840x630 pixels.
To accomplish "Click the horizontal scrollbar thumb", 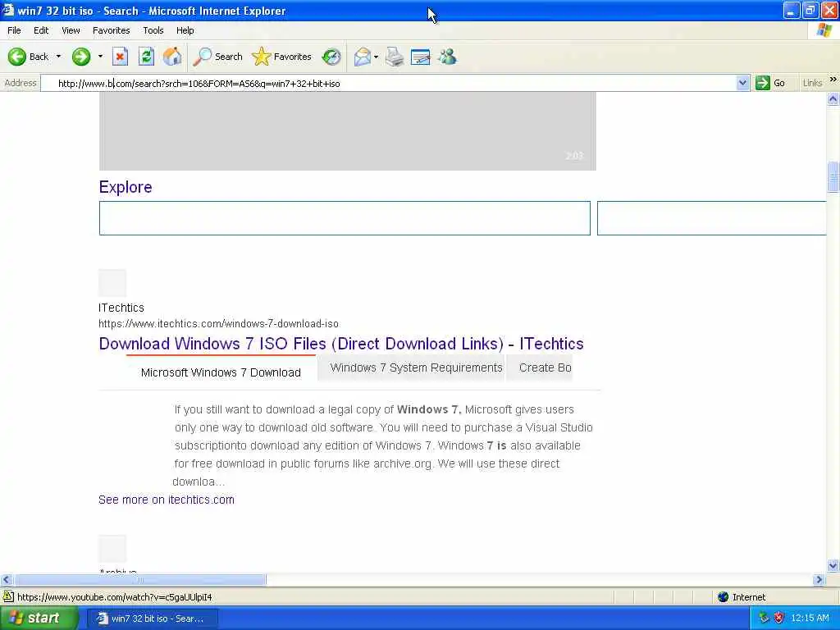I will (139, 580).
